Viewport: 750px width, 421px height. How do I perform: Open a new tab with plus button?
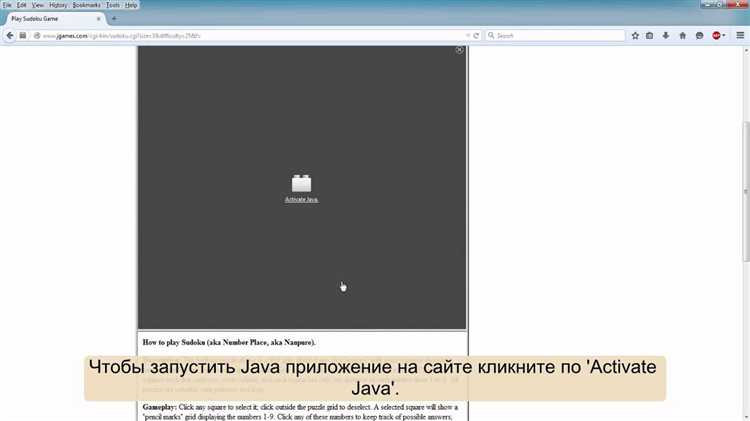(114, 19)
